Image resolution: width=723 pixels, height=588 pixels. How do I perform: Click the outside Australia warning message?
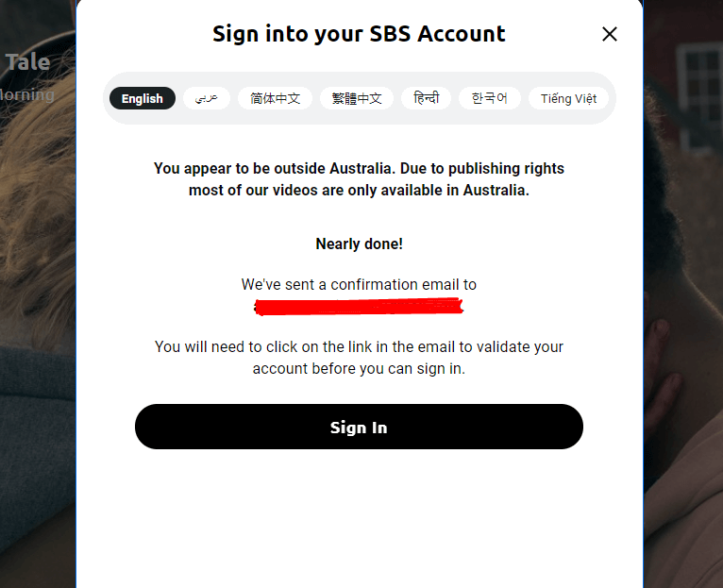tap(359, 179)
